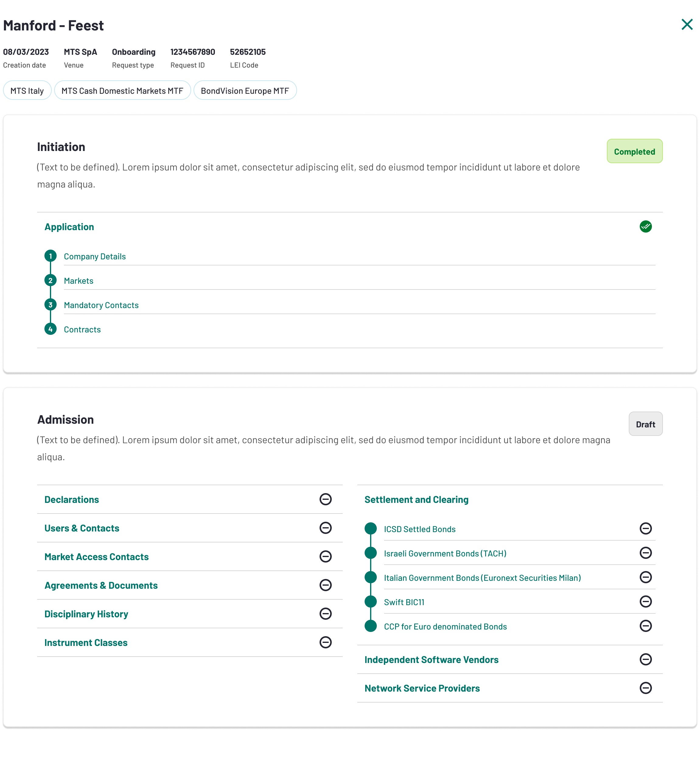This screenshot has height=761, width=700.
Task: Click step 3 numbered circle
Action: click(x=51, y=304)
